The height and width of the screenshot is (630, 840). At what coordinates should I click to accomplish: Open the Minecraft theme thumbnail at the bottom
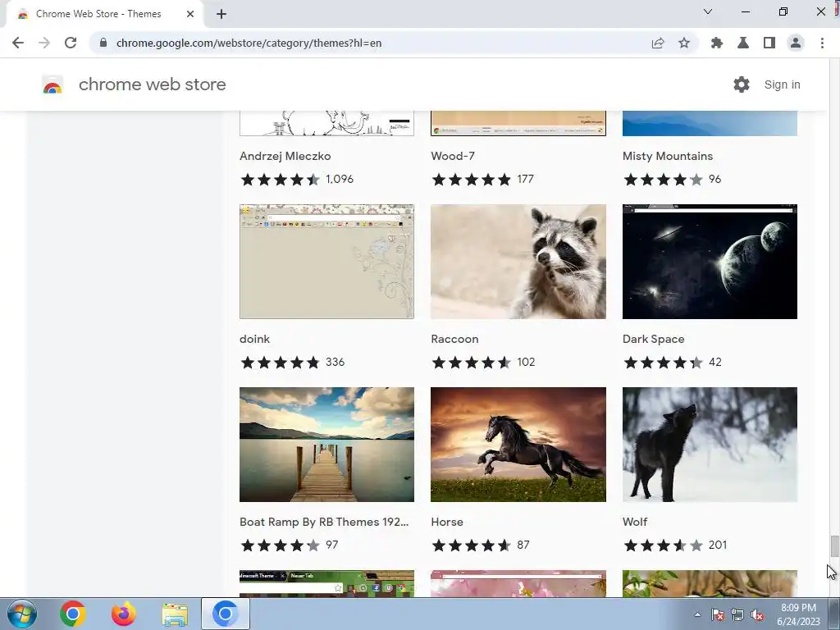coord(326,583)
